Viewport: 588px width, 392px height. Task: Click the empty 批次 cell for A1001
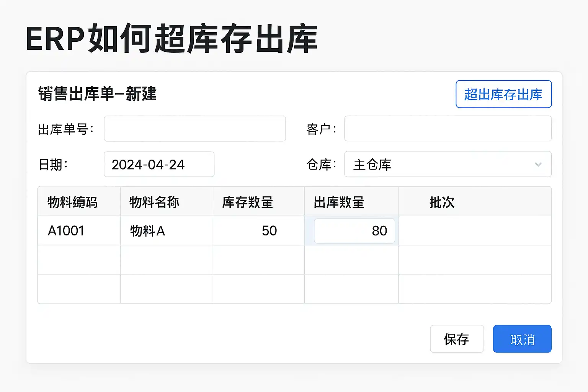[475, 231]
